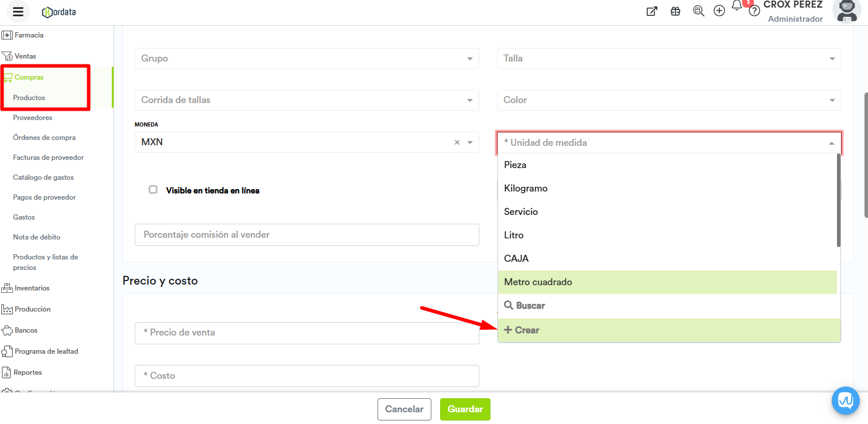Open the notifications bell
Image resolution: width=868 pixels, height=424 pixels.
[x=737, y=6]
